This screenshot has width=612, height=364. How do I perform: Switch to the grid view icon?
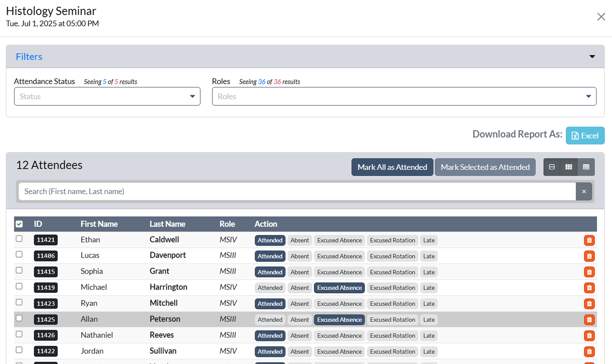click(569, 167)
